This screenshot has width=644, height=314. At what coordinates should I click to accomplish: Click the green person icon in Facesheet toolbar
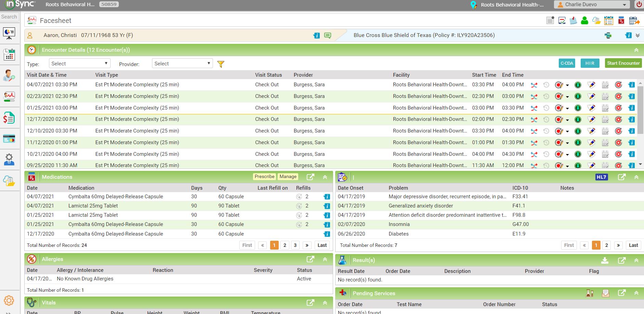click(585, 21)
